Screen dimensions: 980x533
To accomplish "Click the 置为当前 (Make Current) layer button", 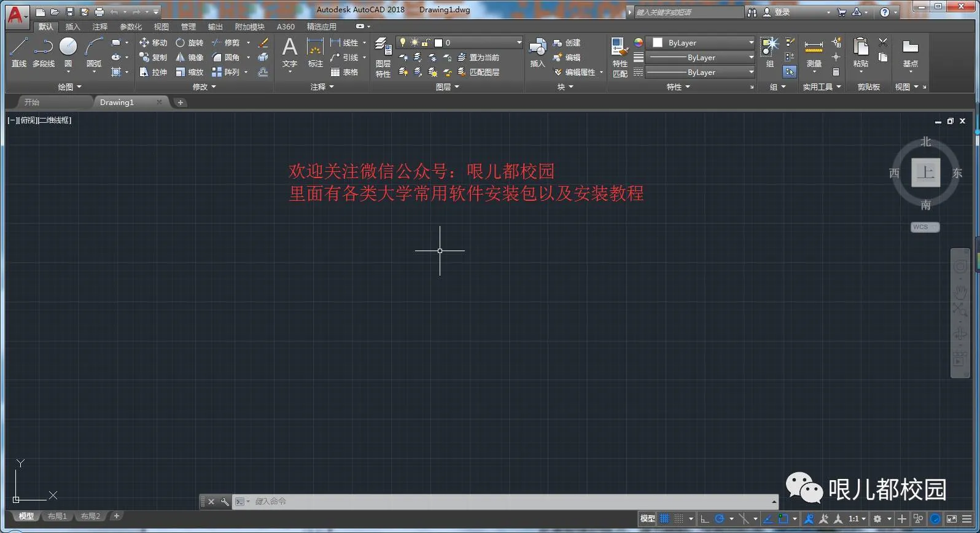I will tap(478, 57).
